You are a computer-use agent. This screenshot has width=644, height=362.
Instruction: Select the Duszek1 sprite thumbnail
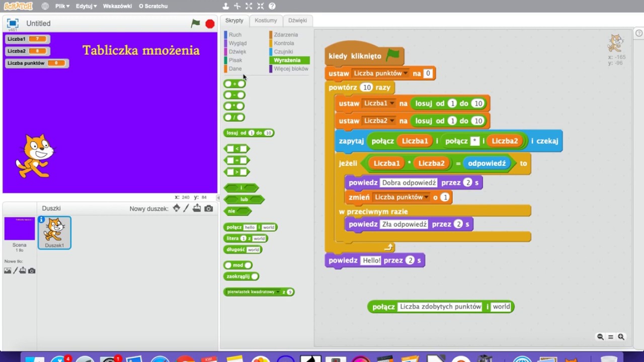tap(54, 232)
